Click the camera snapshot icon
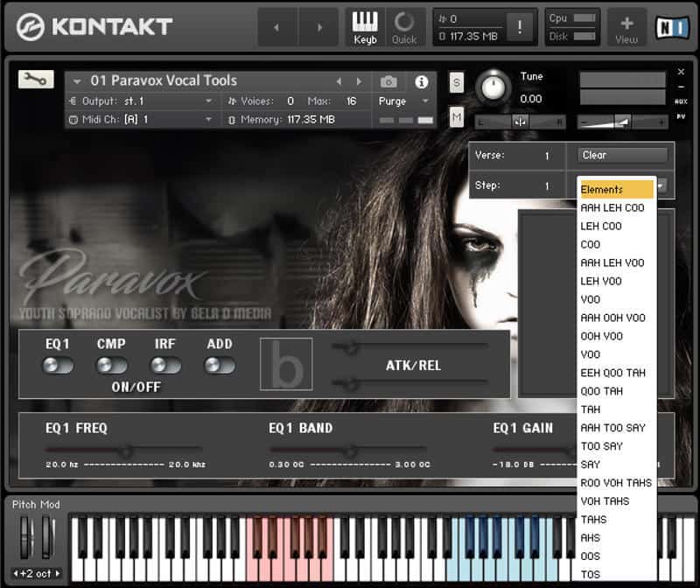This screenshot has width=700, height=588. click(x=388, y=81)
